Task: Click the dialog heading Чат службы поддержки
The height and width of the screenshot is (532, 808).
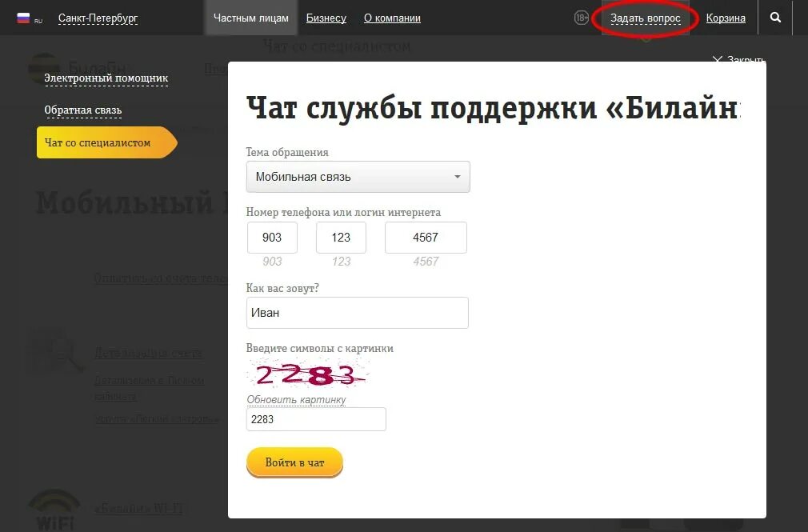Action: click(x=493, y=108)
